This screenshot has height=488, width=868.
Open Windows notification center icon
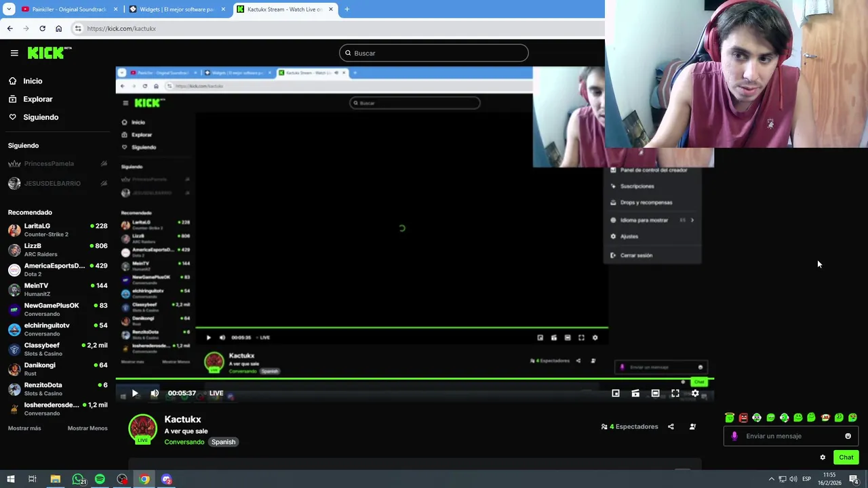point(854,479)
